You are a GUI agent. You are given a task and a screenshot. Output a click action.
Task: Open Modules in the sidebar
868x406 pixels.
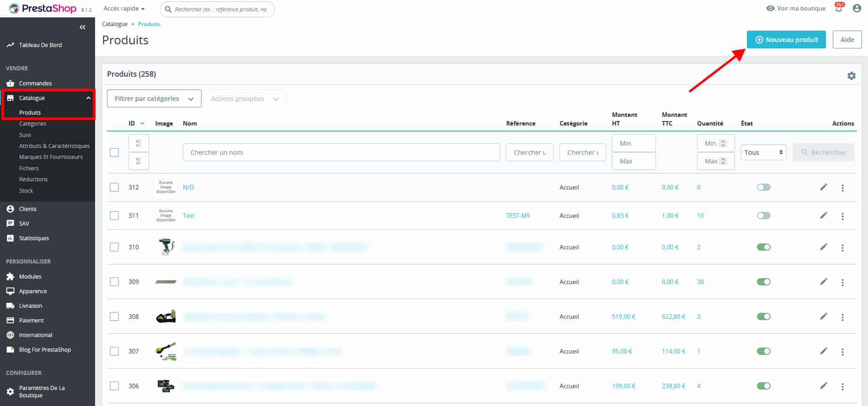[30, 276]
